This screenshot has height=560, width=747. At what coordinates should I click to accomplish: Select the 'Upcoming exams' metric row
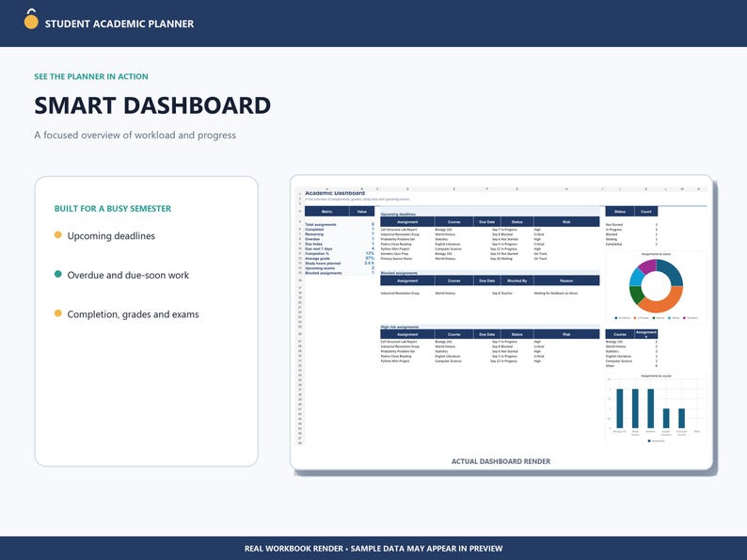(x=340, y=268)
